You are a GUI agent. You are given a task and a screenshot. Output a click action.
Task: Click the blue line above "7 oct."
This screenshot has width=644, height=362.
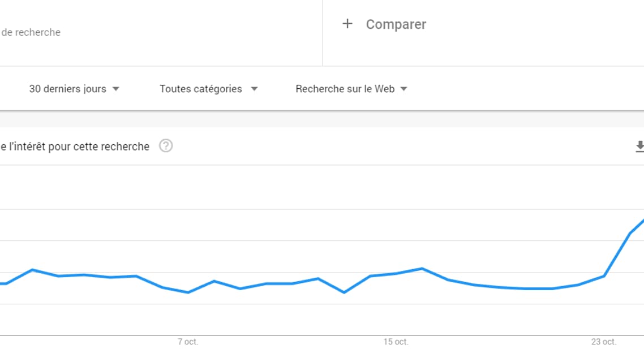pos(188,292)
